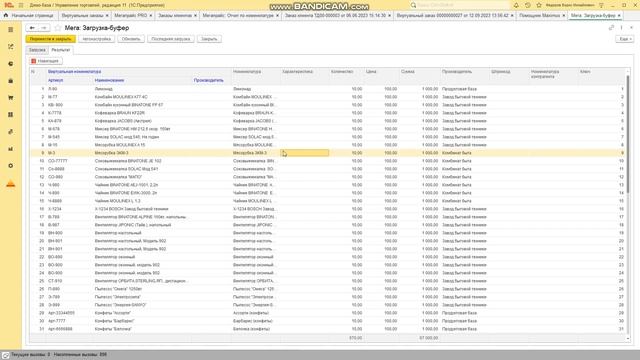
Task: Open the second sidebar section icon
Action: (x=11, y=47)
